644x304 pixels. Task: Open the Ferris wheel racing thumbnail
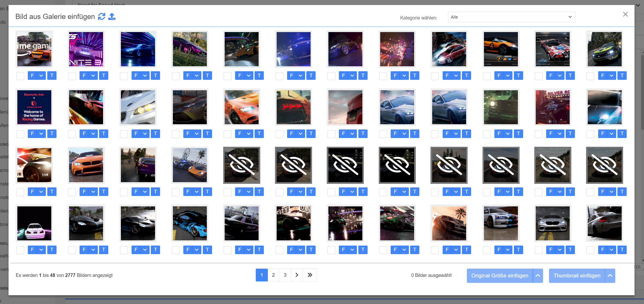tap(190, 165)
